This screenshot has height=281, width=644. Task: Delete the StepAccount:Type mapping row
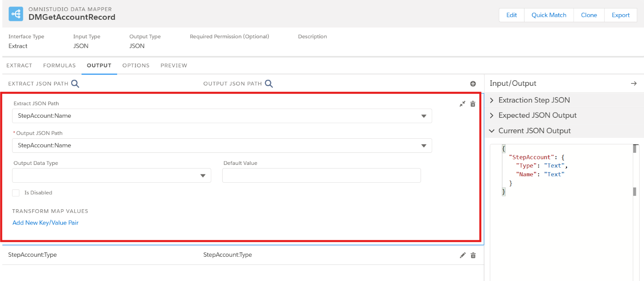point(473,255)
